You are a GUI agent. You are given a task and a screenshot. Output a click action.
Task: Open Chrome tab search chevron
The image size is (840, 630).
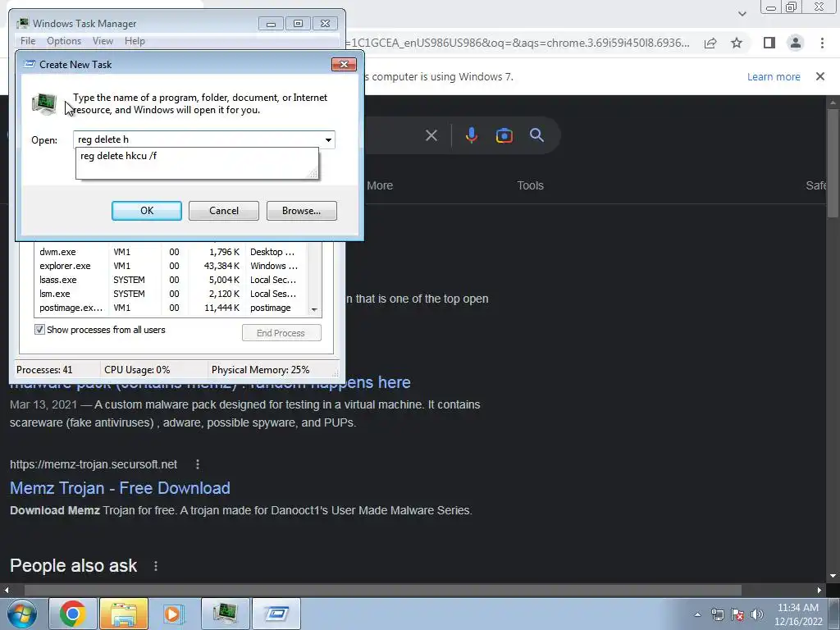[742, 13]
